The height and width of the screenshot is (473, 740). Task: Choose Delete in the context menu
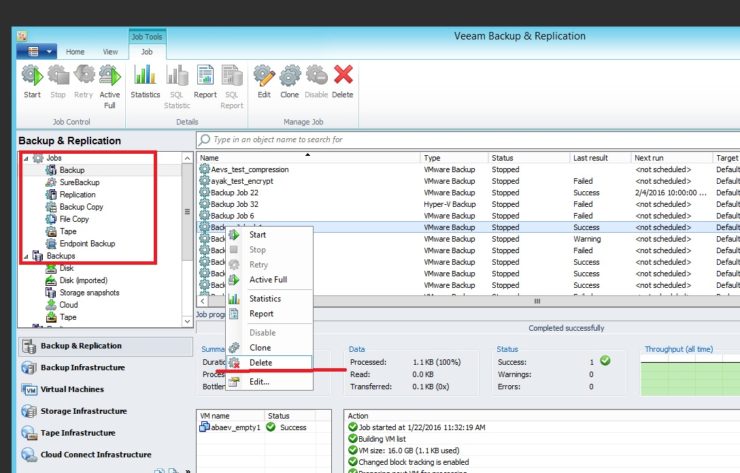[270, 363]
